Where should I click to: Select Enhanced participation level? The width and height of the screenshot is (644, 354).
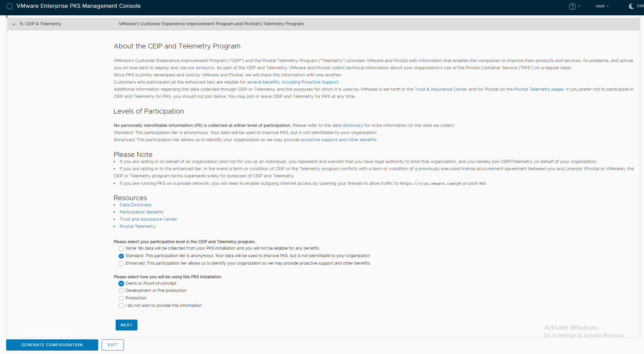coord(121,264)
